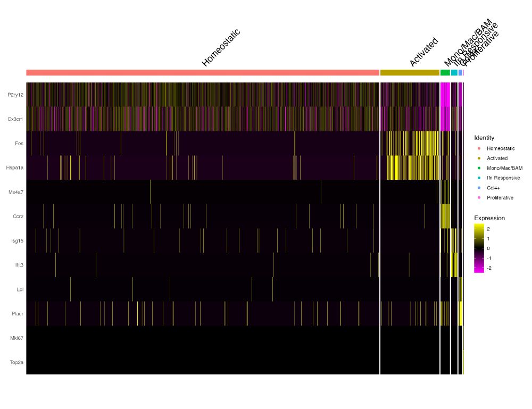The width and height of the screenshot is (532, 409).
Task: Select the Cx3cr1 gene row label
Action: (x=15, y=119)
